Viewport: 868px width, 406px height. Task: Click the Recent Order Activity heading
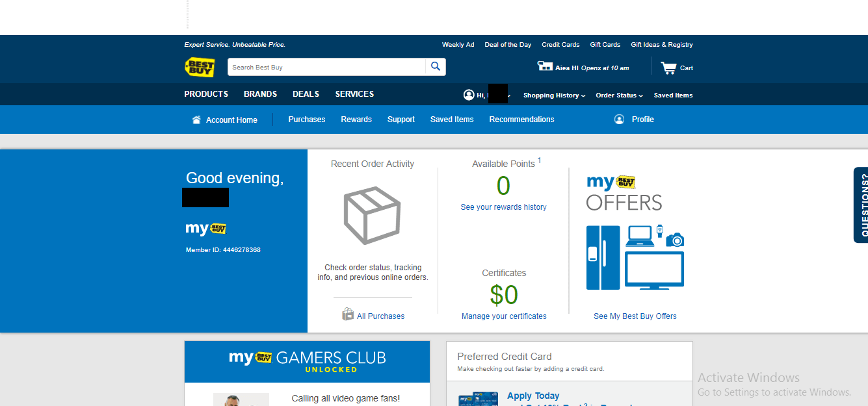point(373,164)
